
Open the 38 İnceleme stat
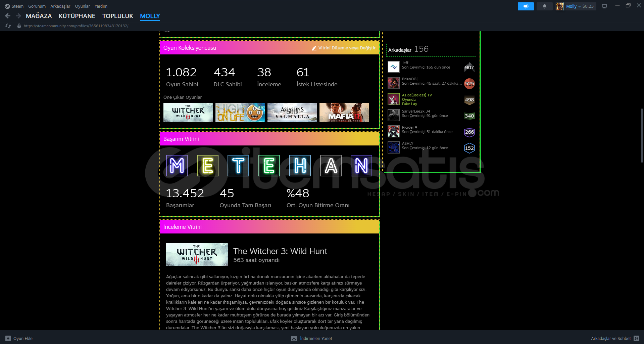point(269,77)
